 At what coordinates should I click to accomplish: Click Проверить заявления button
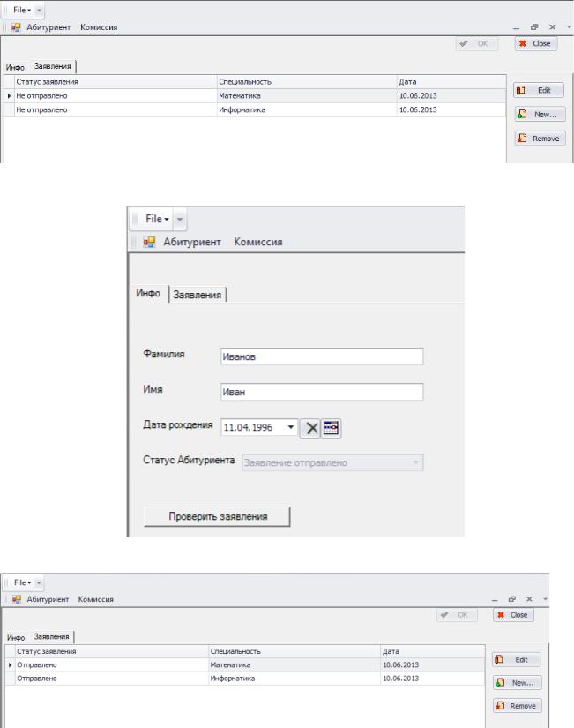pos(217,516)
